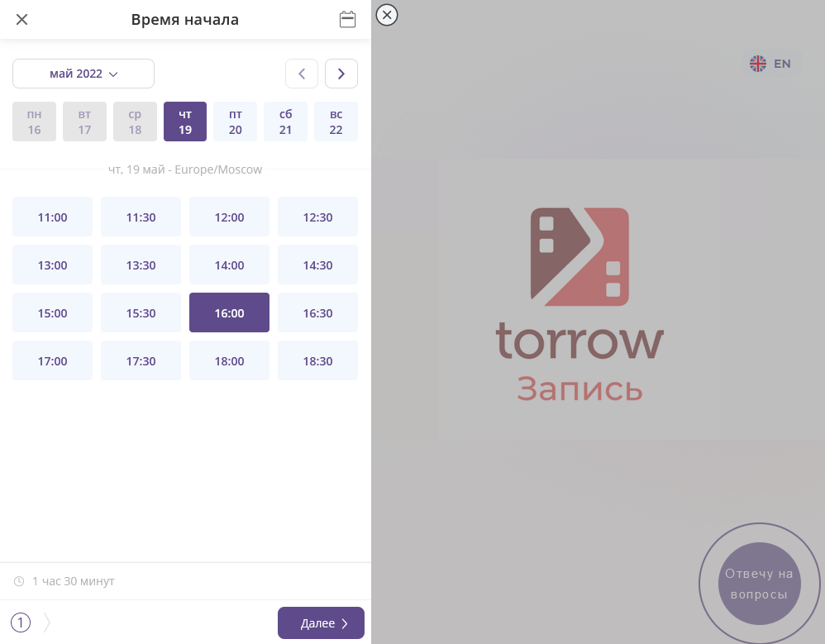Select the 17:00 time slot
The image size is (825, 644).
[x=53, y=360]
